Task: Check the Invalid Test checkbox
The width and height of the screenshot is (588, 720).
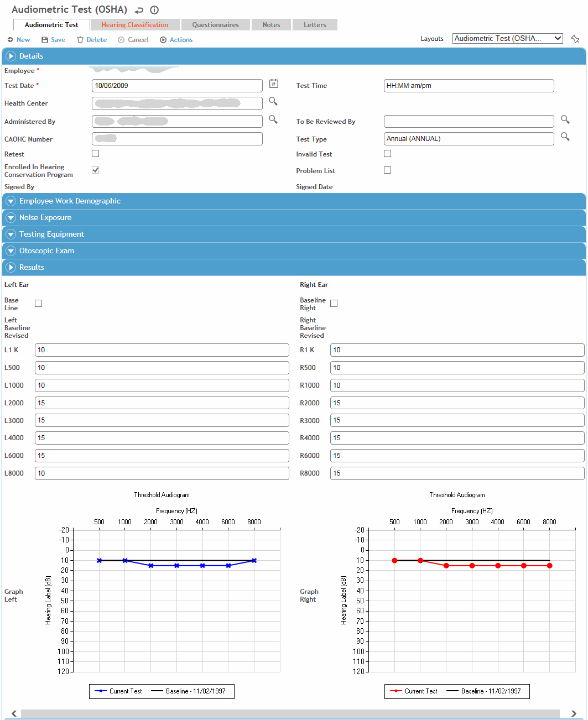Action: point(387,154)
